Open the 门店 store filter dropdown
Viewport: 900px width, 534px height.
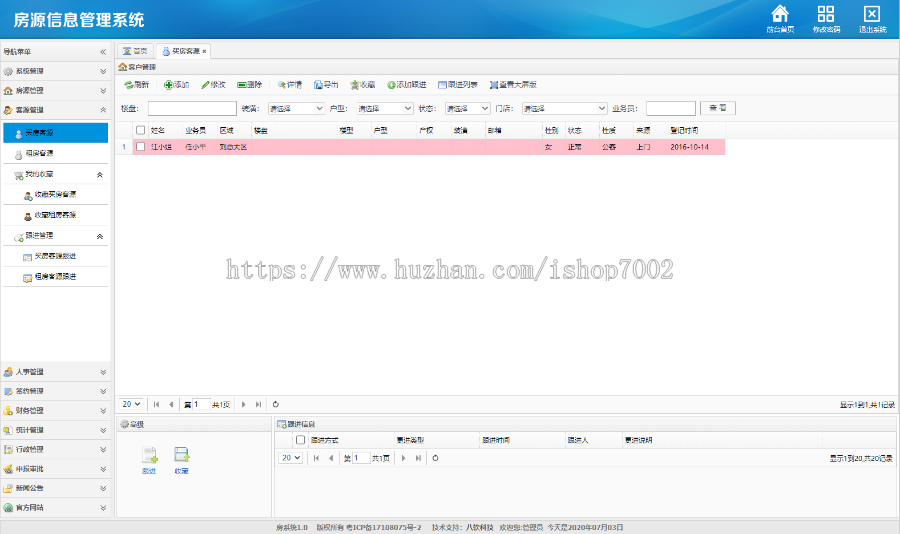tap(564, 109)
